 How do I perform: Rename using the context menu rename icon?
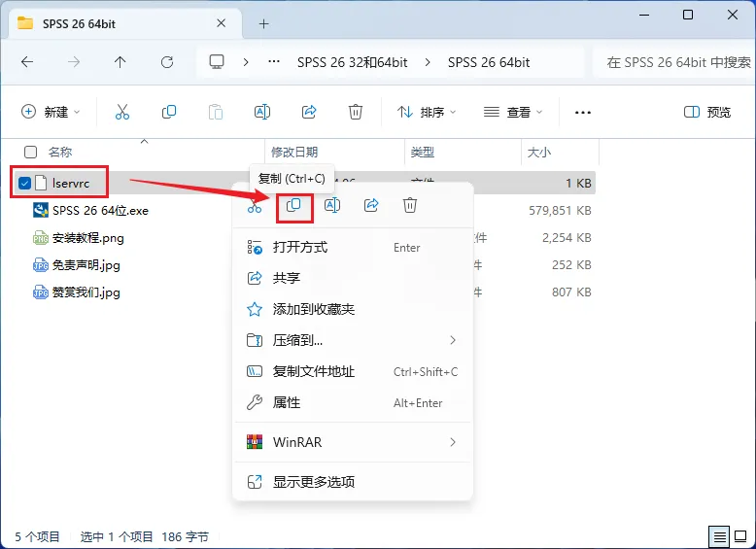(x=332, y=206)
